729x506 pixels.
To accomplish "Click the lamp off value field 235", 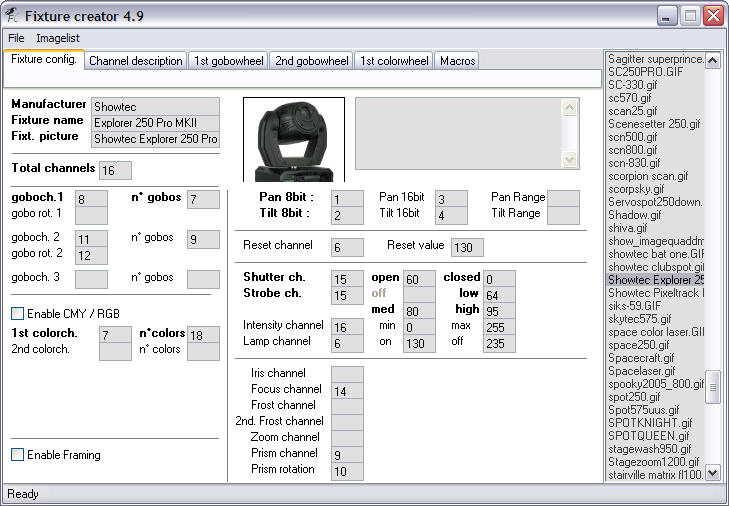I will (499, 343).
